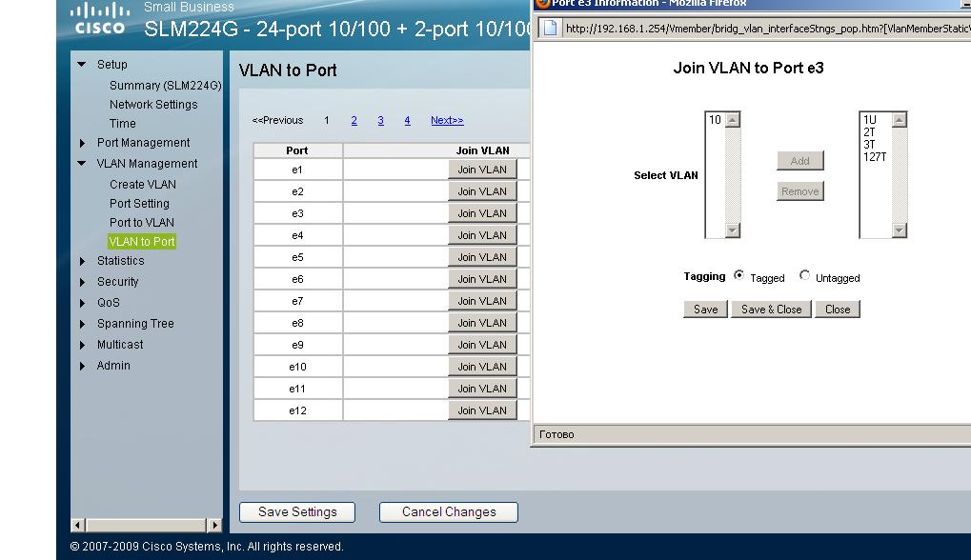Open the Time settings page

pos(123,124)
